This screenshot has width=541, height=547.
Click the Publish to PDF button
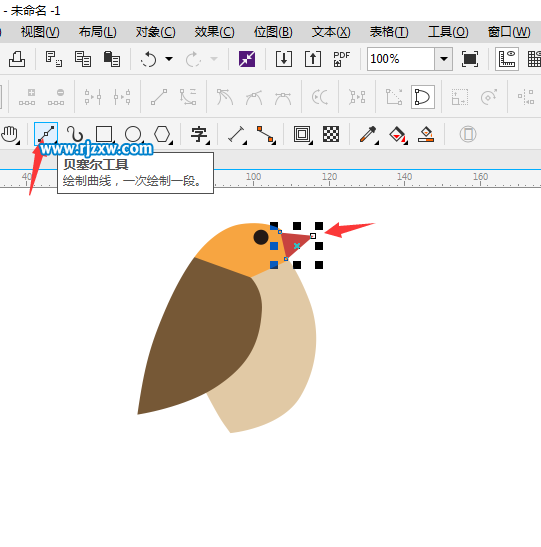(341, 59)
